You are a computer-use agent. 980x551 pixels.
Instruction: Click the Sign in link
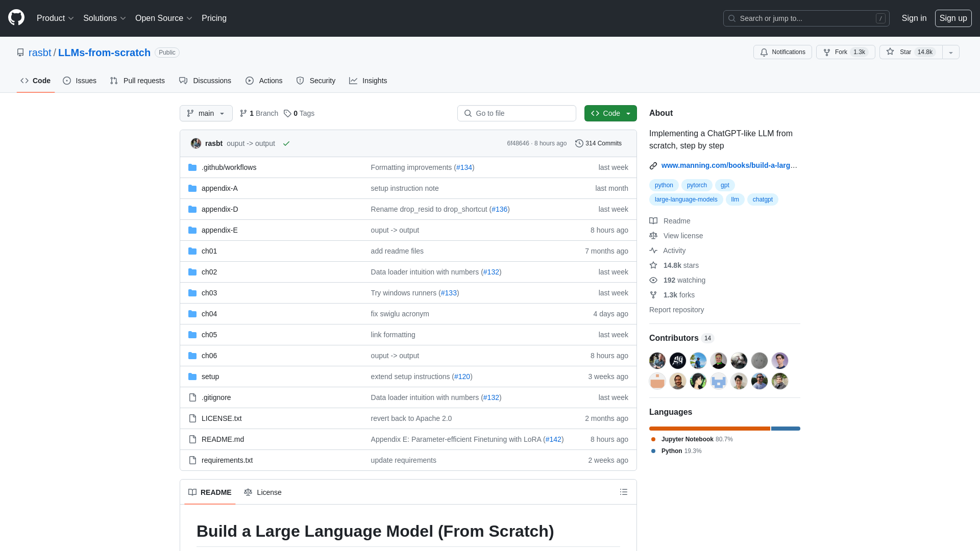coord(914,18)
